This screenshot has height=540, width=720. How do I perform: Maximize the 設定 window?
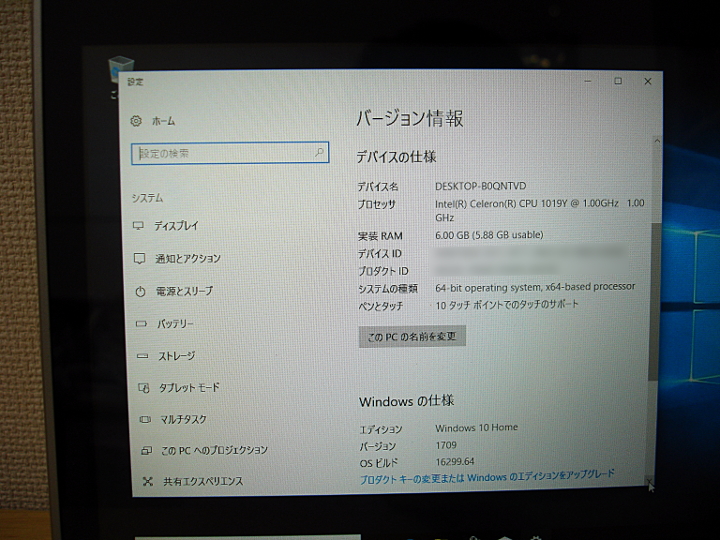[618, 81]
